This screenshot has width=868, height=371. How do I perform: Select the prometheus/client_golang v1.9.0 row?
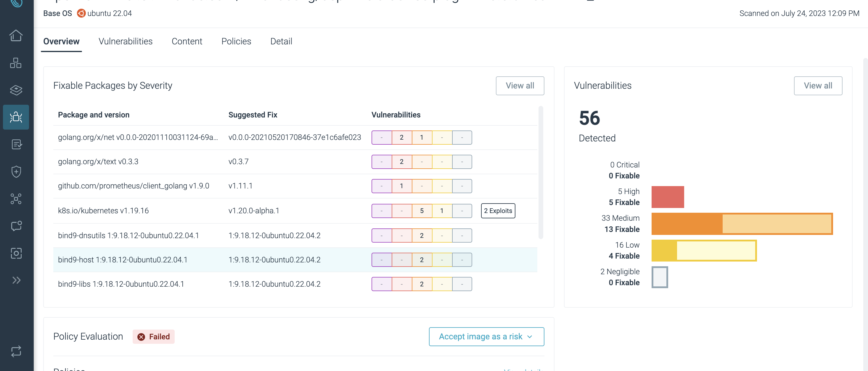pyautogui.click(x=295, y=186)
